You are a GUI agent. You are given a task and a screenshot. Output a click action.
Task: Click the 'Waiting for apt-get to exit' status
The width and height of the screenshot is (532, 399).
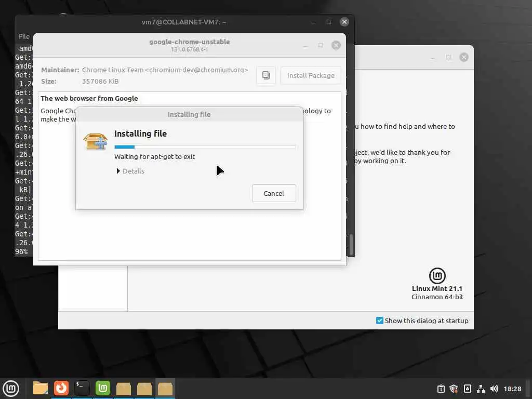point(155,157)
